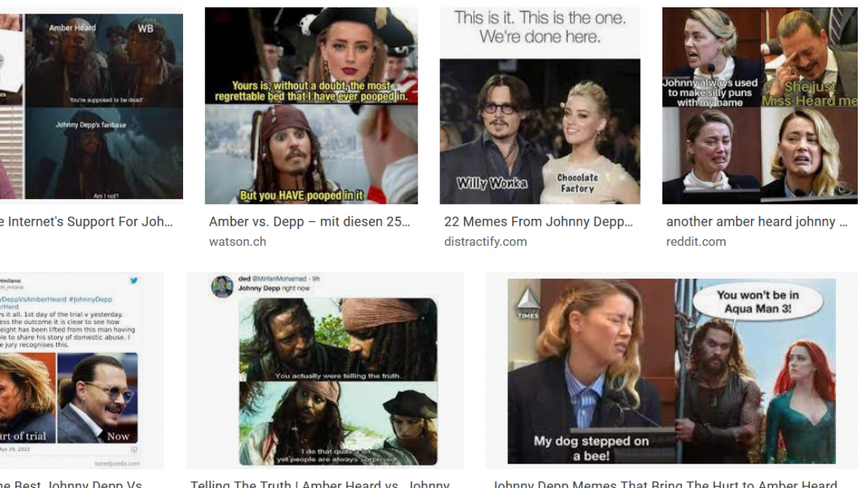The image size is (868, 488).
Task: Go to the reddit.com source link
Action: [x=696, y=241]
